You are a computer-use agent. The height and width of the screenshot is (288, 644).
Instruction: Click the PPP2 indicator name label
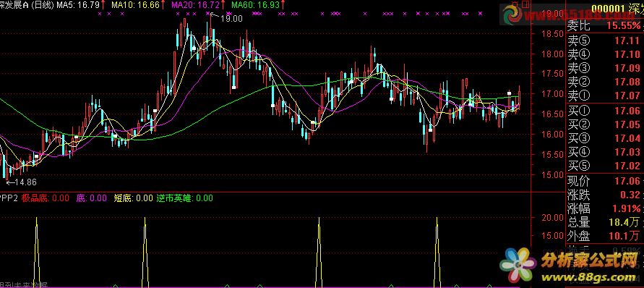pos(9,198)
